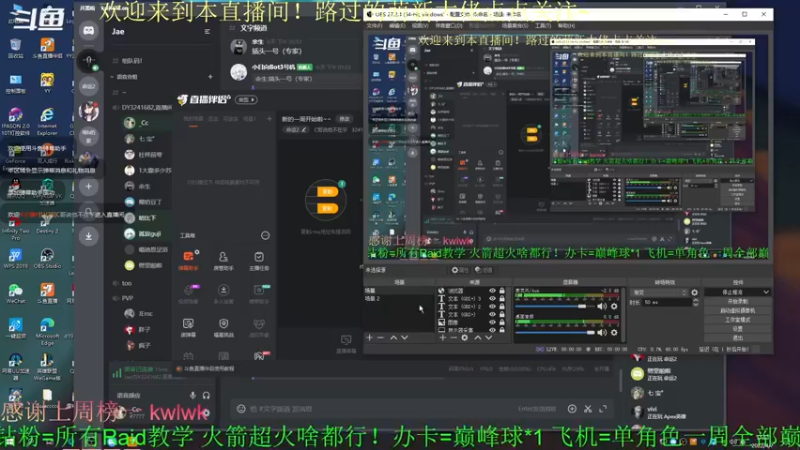Open the Microsoft Edge desktop icon
This screenshot has width=800, height=450.
pyautogui.click(x=47, y=332)
